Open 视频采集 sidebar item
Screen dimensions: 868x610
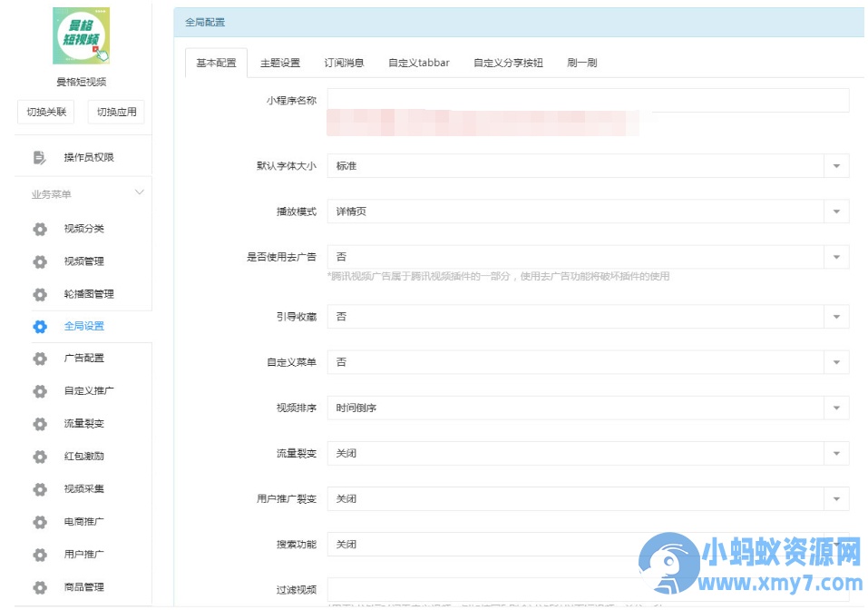point(83,488)
